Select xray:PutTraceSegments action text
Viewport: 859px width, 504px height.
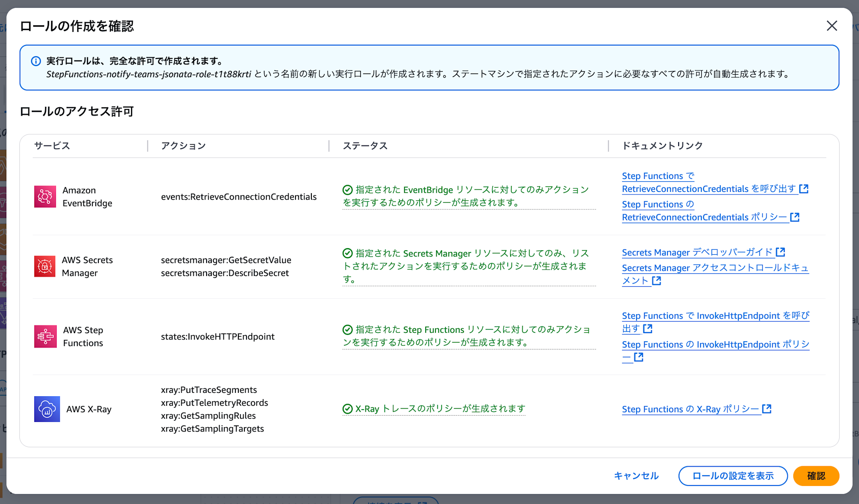[x=209, y=390]
